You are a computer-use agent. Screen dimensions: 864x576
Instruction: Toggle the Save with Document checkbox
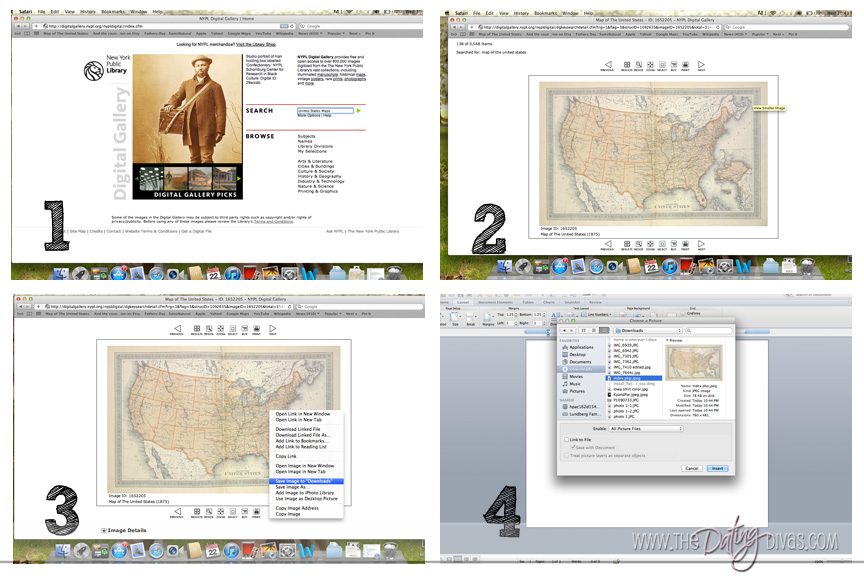coord(573,447)
